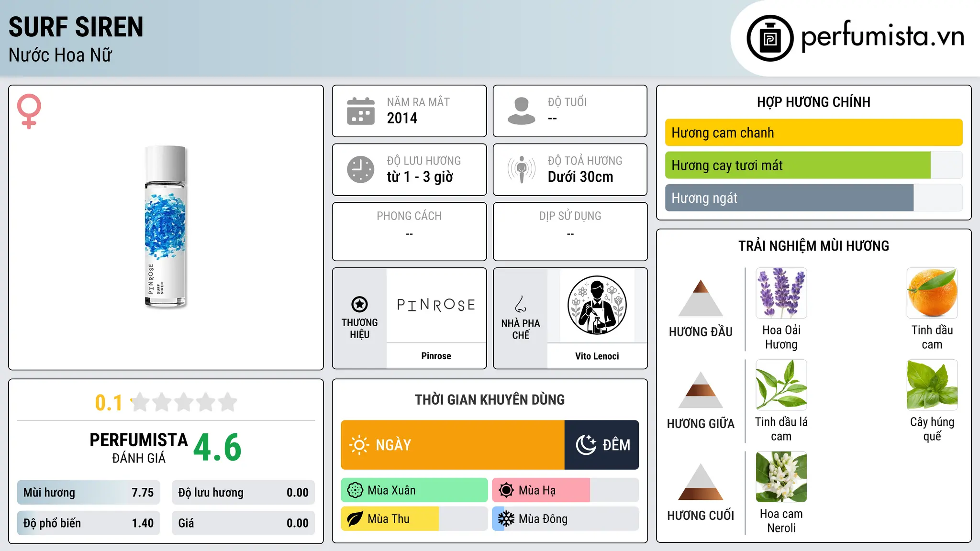This screenshot has height=551, width=980.
Task: Click the Mùa Hạ season bar
Action: pyautogui.click(x=565, y=490)
